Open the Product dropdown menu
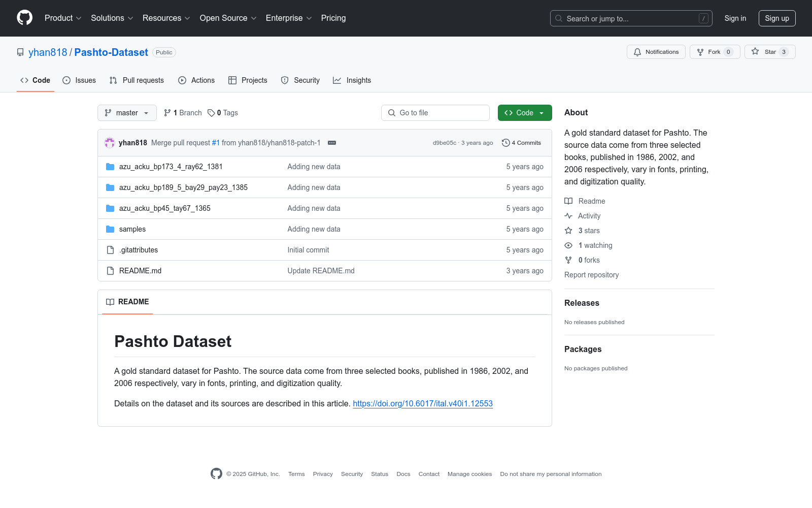Viewport: 812px width, 508px height. pos(63,18)
